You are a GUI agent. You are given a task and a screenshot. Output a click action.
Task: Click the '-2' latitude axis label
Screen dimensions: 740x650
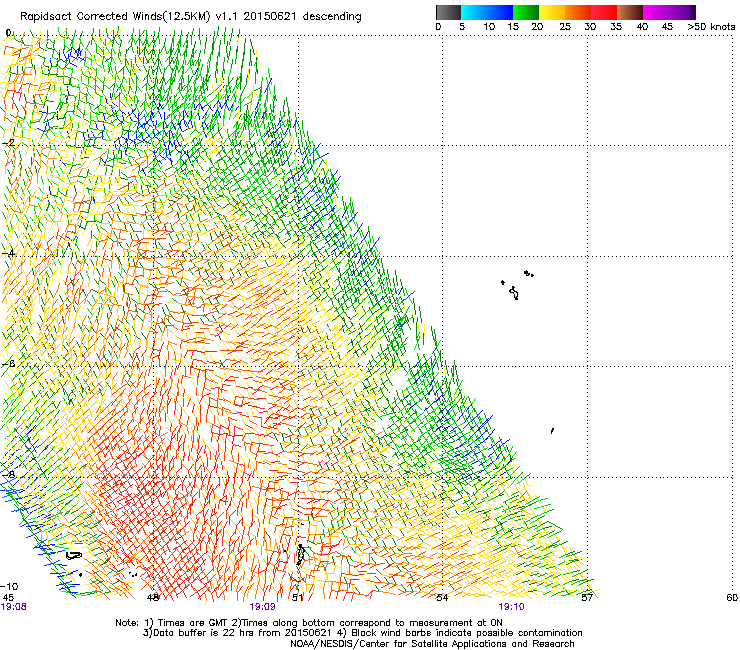click(8, 143)
